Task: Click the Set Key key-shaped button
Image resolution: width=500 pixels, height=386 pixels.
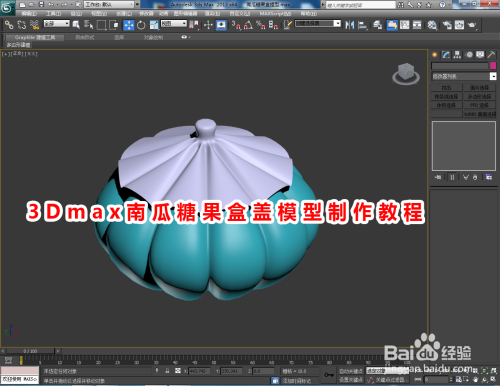Action: pos(329,375)
